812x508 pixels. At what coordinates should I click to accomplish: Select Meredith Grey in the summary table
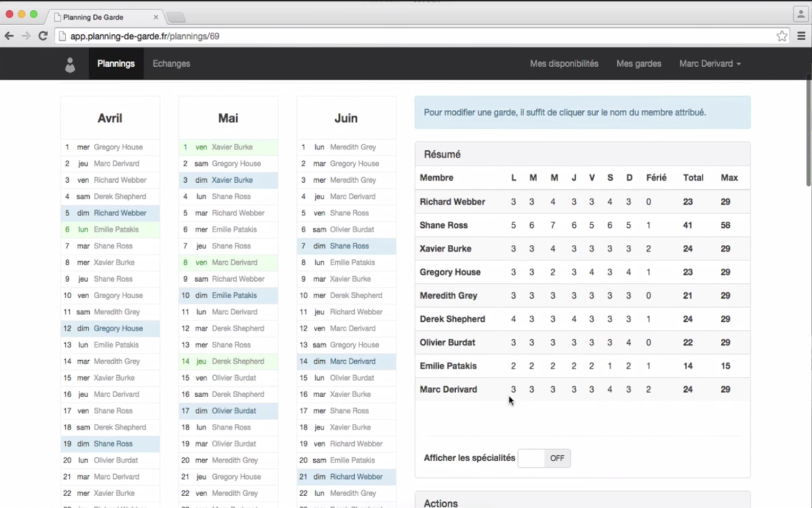pyautogui.click(x=448, y=296)
